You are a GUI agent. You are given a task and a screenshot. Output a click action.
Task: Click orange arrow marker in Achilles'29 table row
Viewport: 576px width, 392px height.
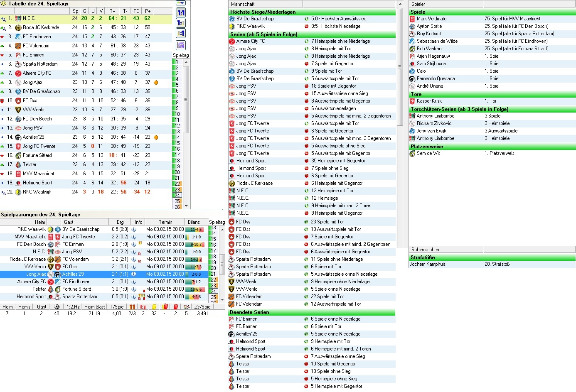156,137
